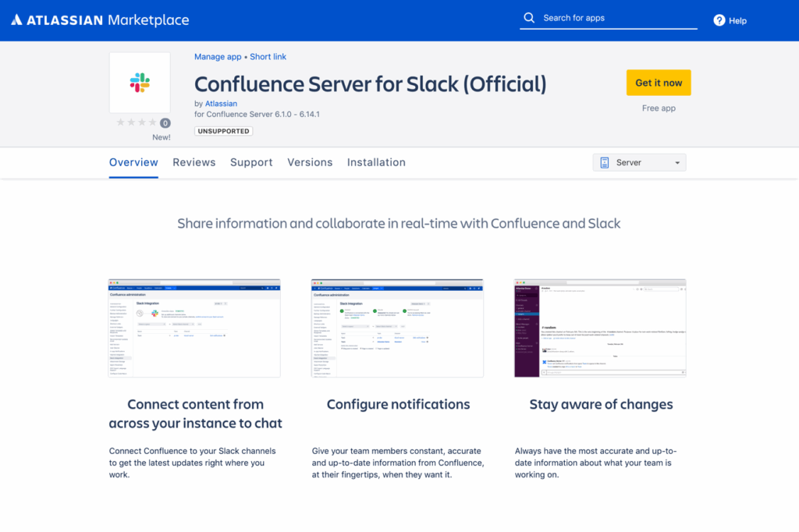This screenshot has width=799, height=532.
Task: Open the Server hosting dropdown
Action: point(638,162)
